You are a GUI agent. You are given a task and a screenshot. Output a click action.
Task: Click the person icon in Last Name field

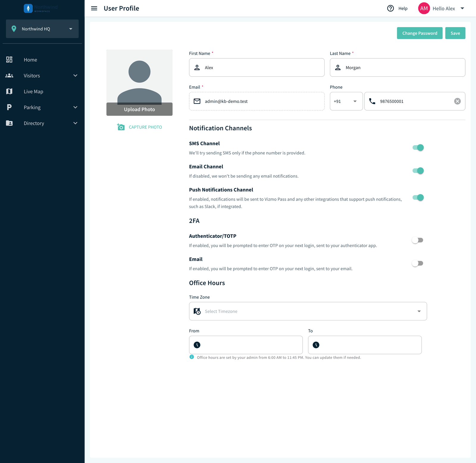pos(338,68)
